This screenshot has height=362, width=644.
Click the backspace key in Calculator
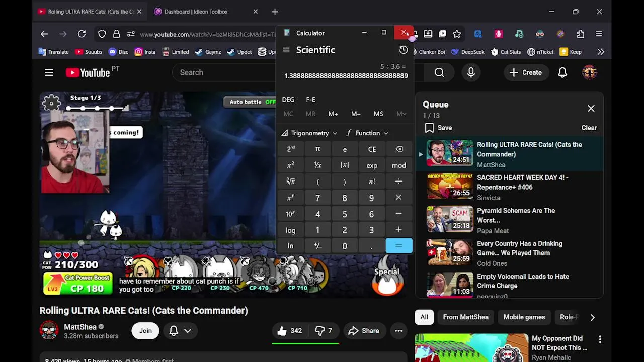click(x=399, y=149)
